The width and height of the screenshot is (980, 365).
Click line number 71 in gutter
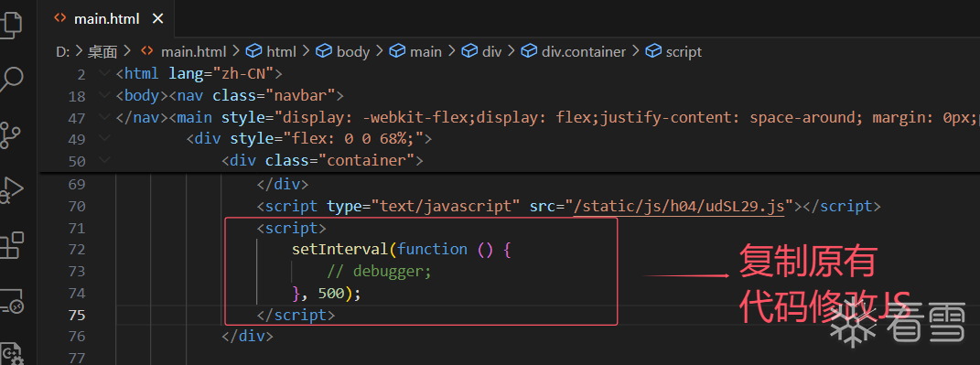[x=76, y=228]
